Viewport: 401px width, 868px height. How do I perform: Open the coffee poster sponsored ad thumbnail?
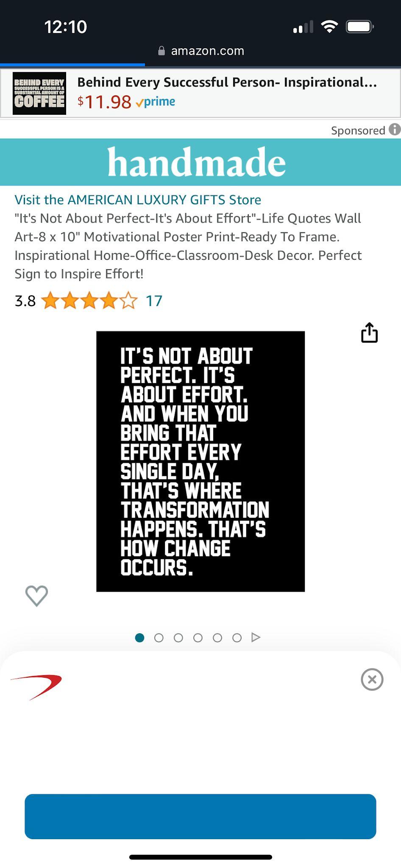pos(39,93)
